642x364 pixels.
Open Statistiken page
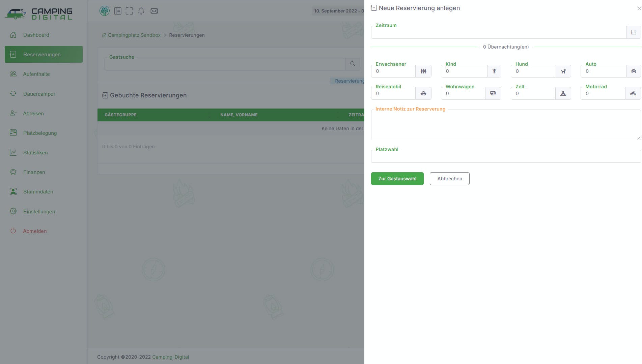tap(44, 152)
